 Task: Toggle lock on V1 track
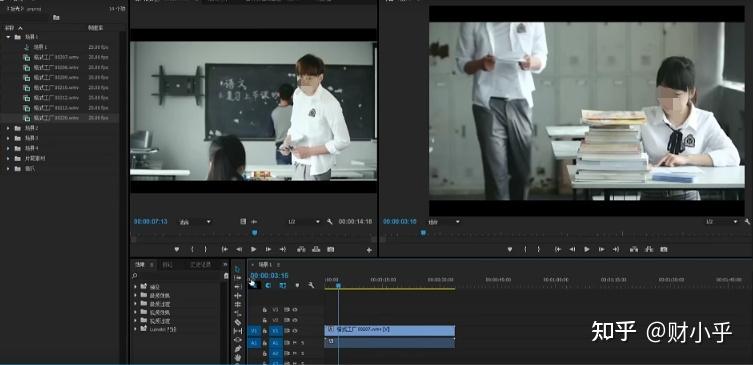pyautogui.click(x=265, y=331)
